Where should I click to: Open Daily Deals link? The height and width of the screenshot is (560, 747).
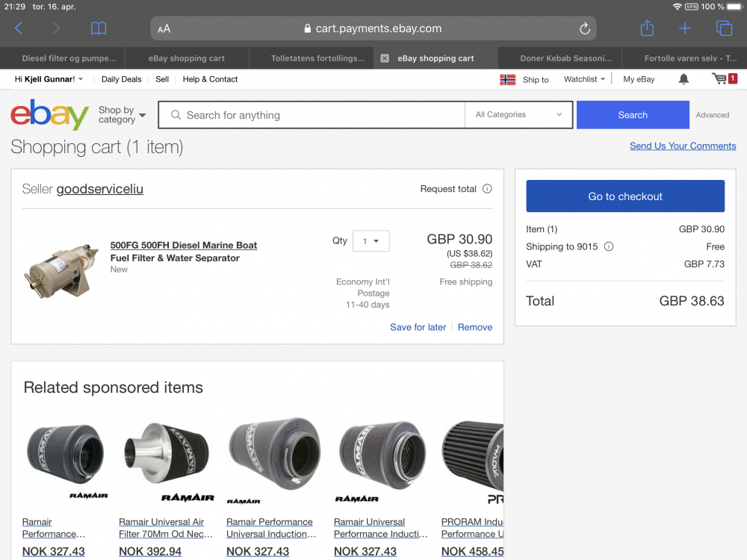coord(122,79)
